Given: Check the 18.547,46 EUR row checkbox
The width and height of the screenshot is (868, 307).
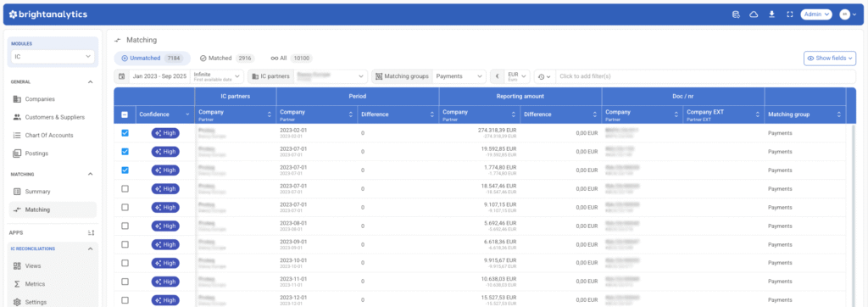Looking at the screenshot, I should (x=125, y=188).
